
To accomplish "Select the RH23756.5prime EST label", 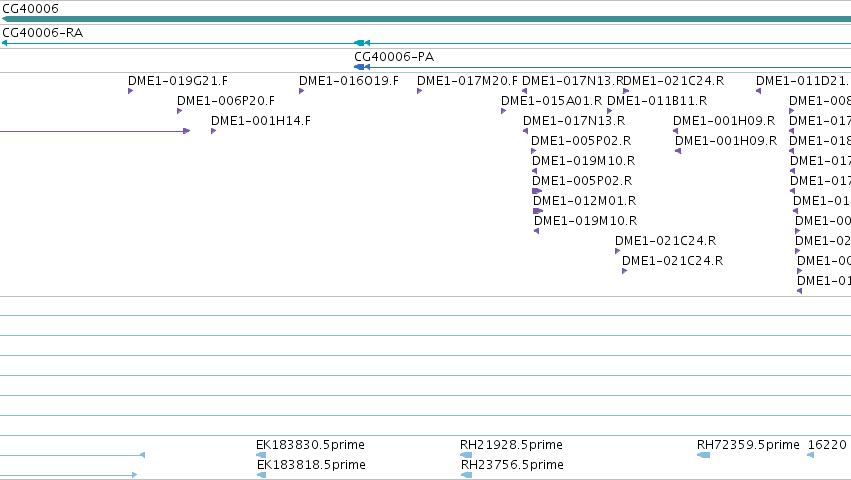I will tap(512, 465).
